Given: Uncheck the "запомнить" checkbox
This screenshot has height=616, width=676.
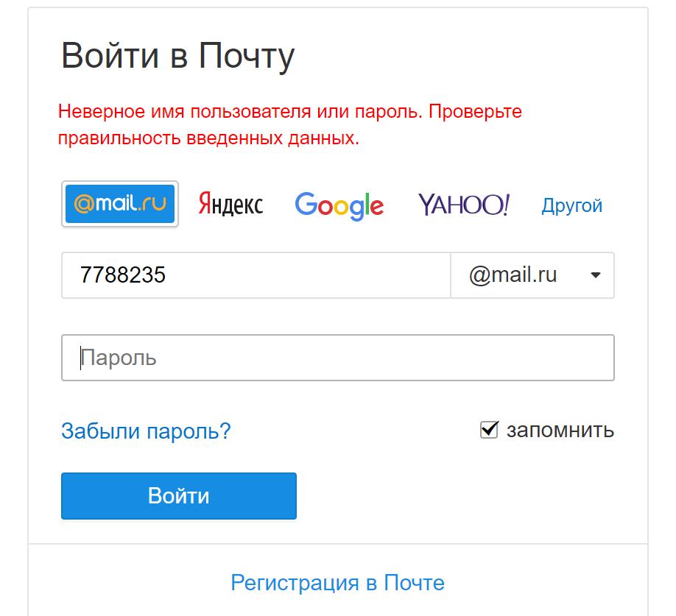Looking at the screenshot, I should coord(489,430).
